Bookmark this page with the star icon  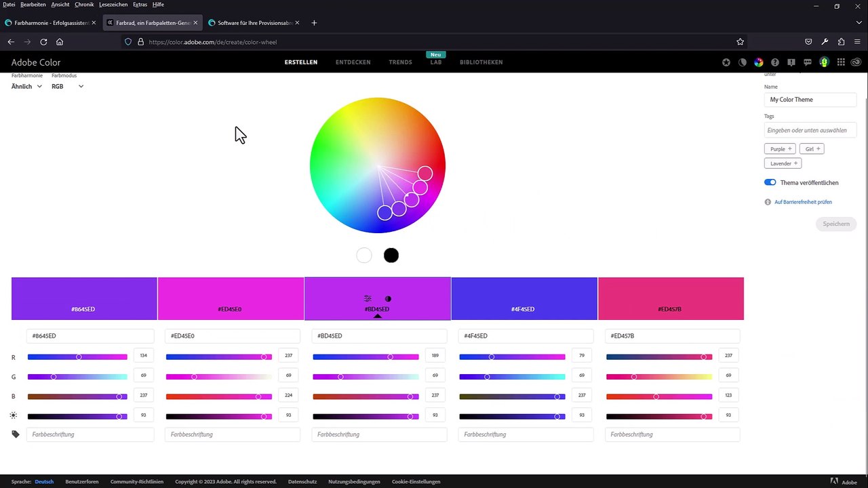click(741, 41)
